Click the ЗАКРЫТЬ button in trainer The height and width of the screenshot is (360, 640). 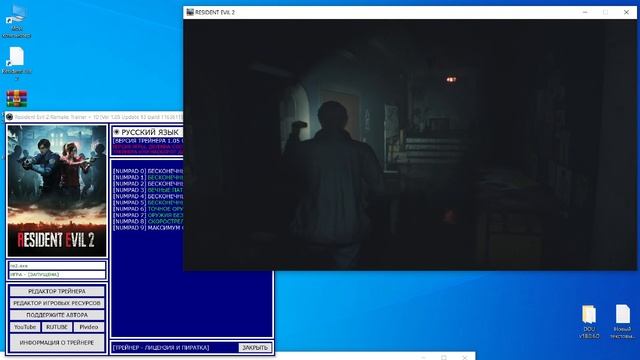coord(255,348)
